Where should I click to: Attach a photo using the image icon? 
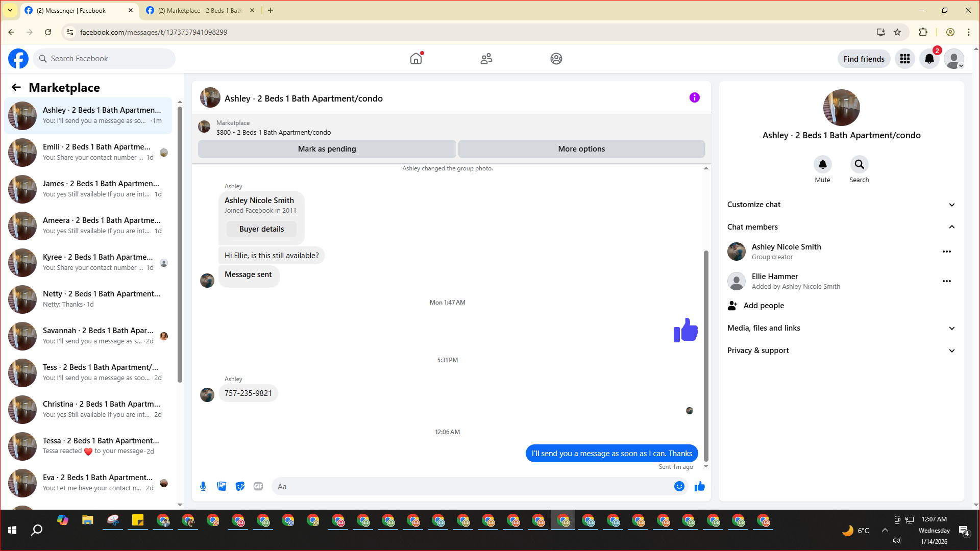point(222,486)
